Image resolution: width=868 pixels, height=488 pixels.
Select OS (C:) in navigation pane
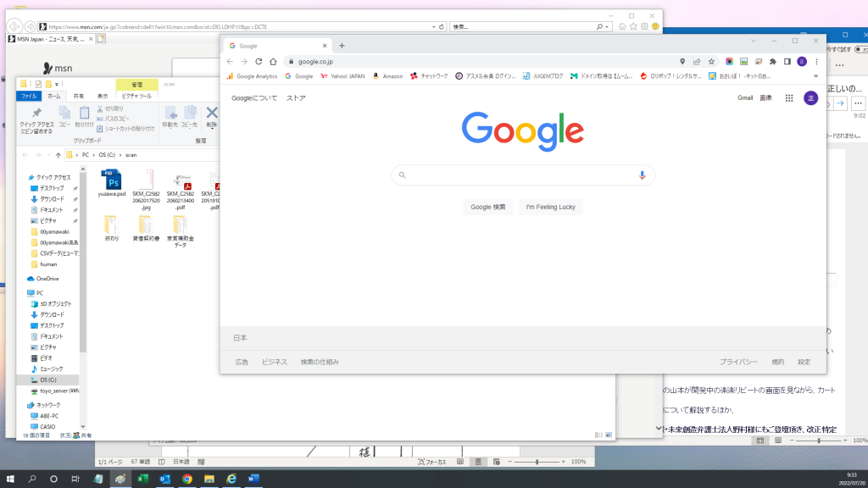coord(47,380)
